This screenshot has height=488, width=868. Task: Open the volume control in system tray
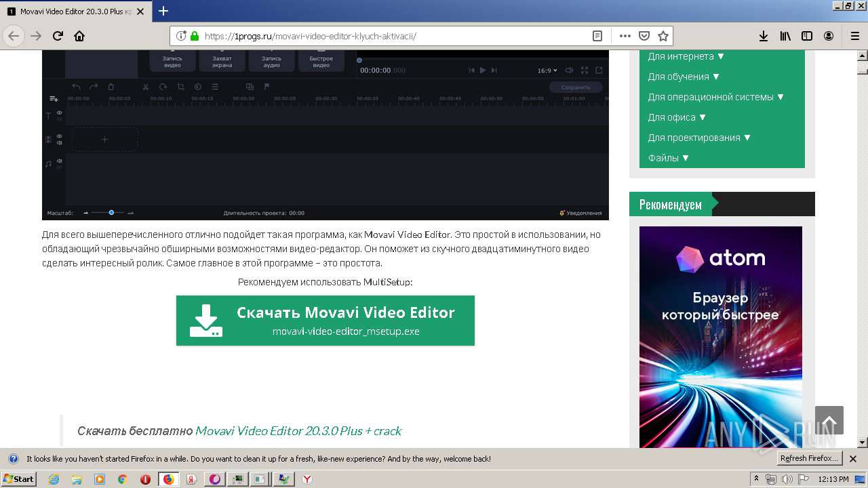tap(787, 479)
